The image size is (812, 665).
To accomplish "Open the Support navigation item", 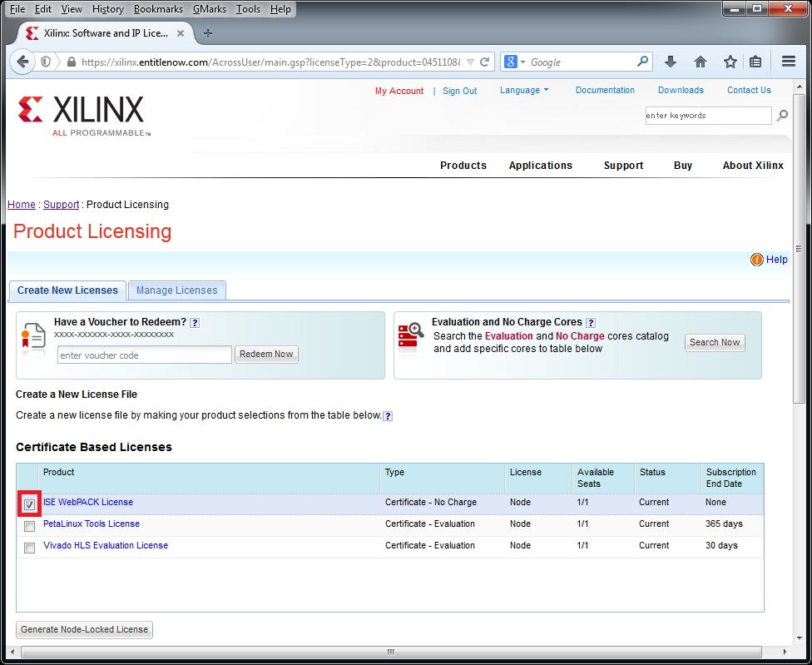I will [623, 166].
